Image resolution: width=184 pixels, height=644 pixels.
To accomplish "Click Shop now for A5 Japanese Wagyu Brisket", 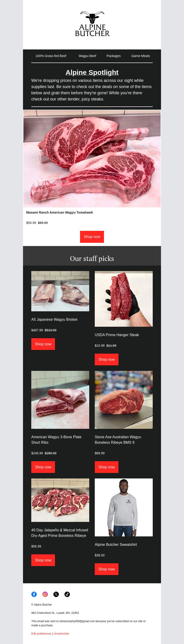I will tap(43, 344).
